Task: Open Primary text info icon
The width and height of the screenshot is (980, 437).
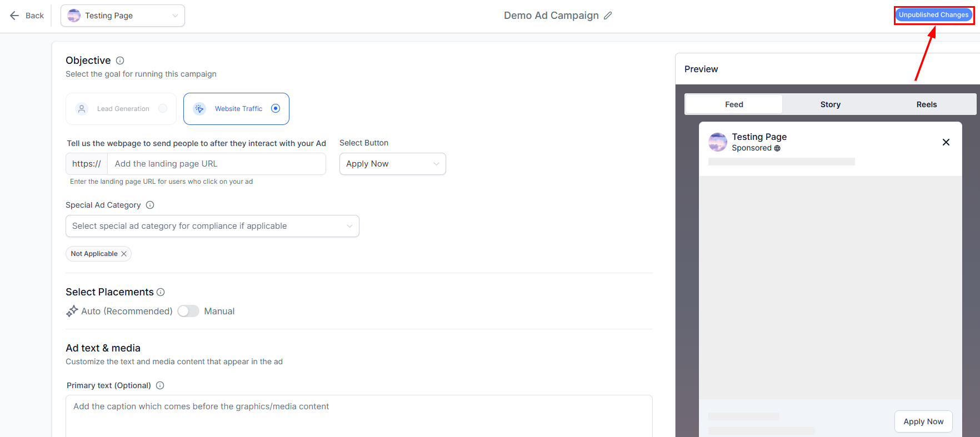Action: [160, 385]
